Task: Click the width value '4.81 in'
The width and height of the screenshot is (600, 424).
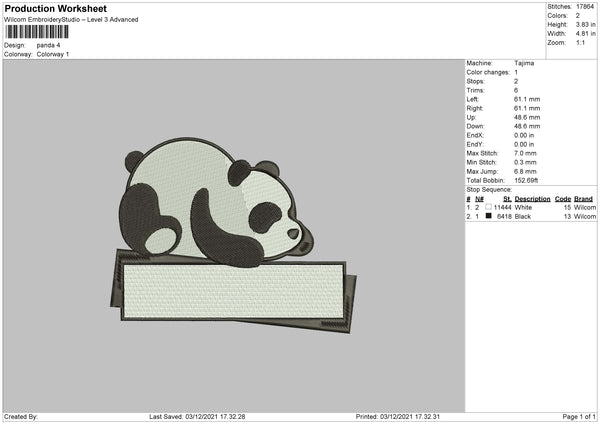Action: click(x=586, y=34)
